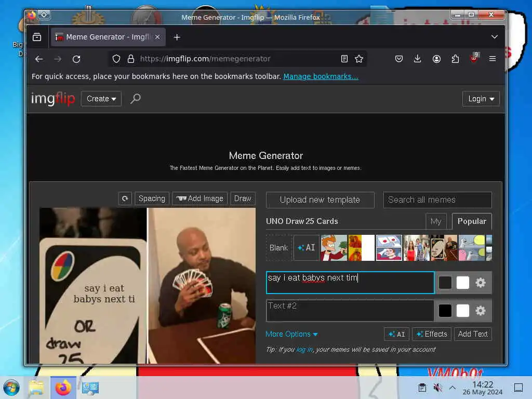Open text #1 settings gear

click(481, 283)
